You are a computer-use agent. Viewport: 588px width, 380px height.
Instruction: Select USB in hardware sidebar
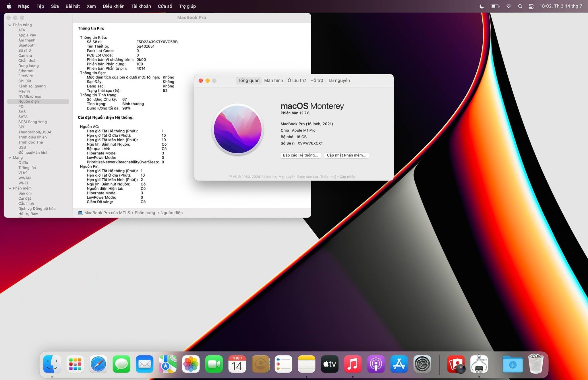coord(22,147)
